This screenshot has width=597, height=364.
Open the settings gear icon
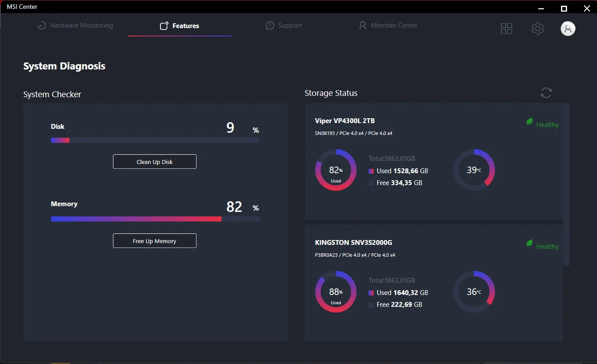[x=538, y=29]
